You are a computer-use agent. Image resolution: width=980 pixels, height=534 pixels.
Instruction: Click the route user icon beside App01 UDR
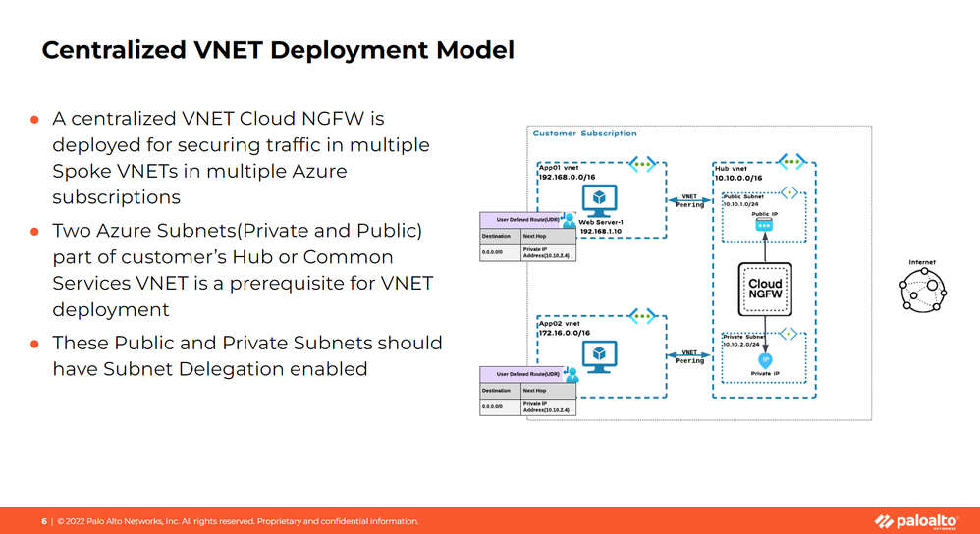pos(569,220)
